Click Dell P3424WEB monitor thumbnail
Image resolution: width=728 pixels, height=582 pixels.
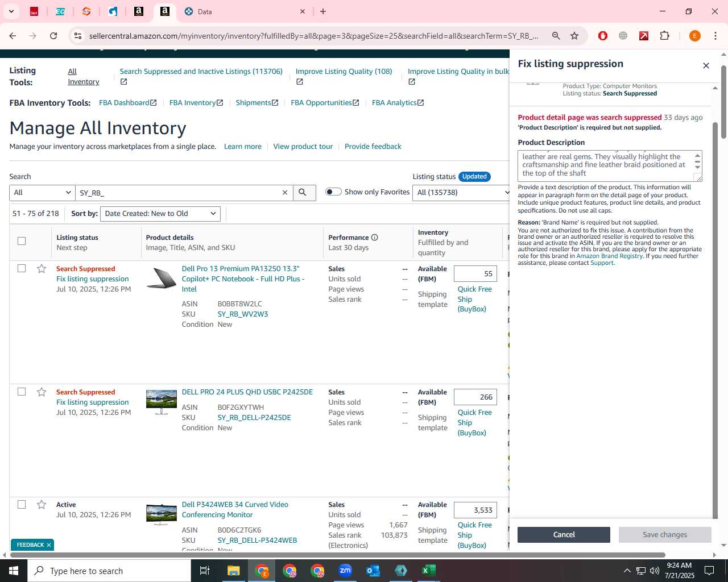(162, 514)
